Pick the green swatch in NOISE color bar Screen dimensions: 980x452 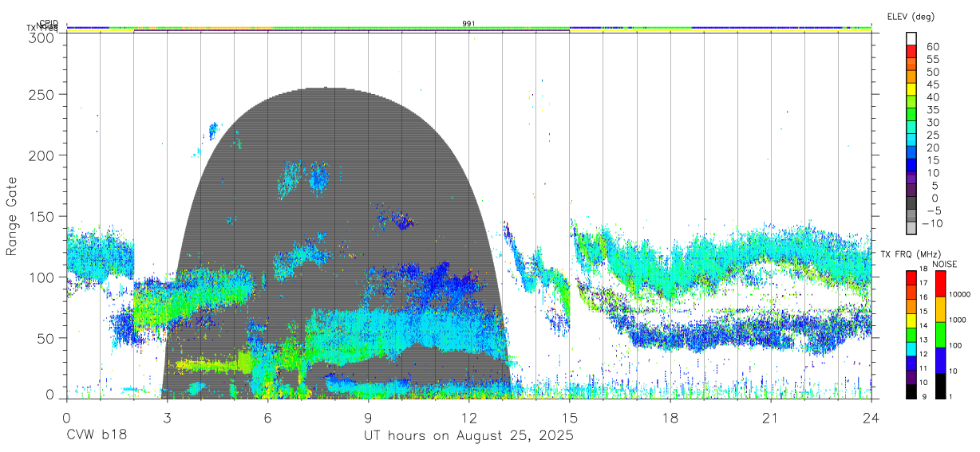940,334
